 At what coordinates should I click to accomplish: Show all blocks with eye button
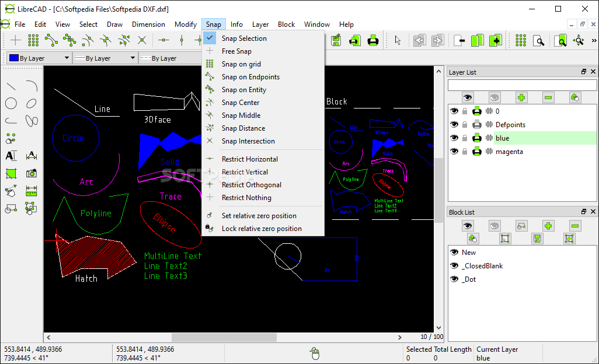[467, 226]
